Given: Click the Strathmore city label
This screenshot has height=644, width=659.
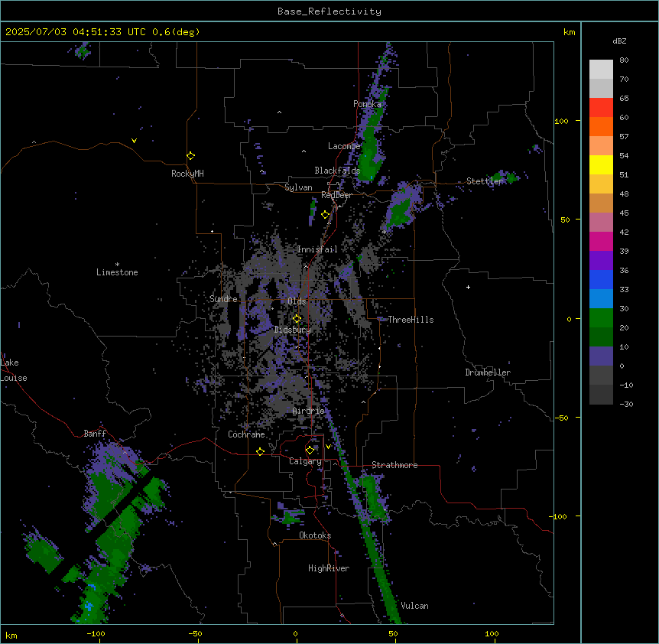Looking at the screenshot, I should tap(394, 465).
